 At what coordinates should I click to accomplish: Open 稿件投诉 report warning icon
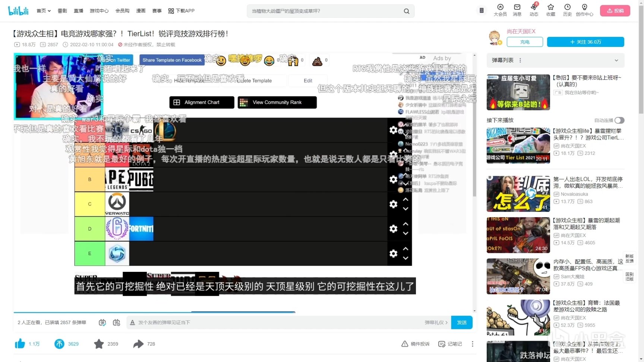pos(405,344)
